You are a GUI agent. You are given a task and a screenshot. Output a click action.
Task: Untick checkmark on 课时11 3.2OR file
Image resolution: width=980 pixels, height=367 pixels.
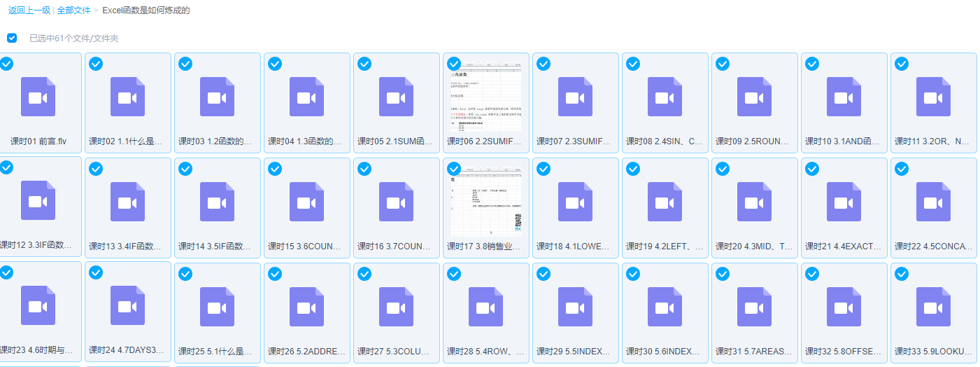tap(902, 64)
